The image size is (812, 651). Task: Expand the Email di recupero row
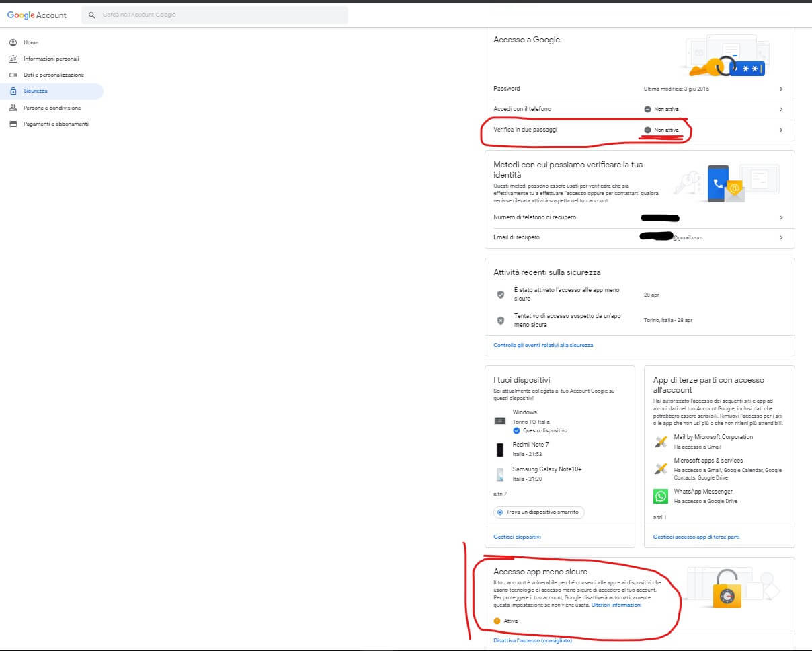pos(780,237)
